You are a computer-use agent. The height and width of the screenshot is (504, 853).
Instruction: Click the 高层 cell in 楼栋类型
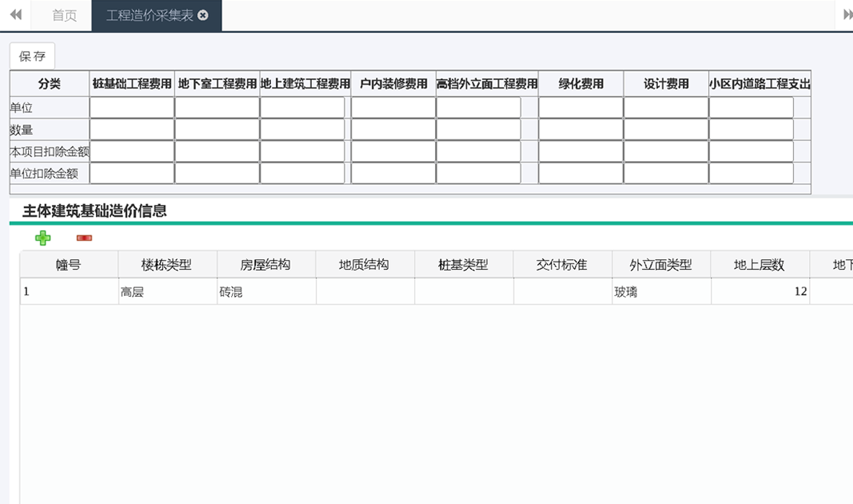click(x=168, y=292)
